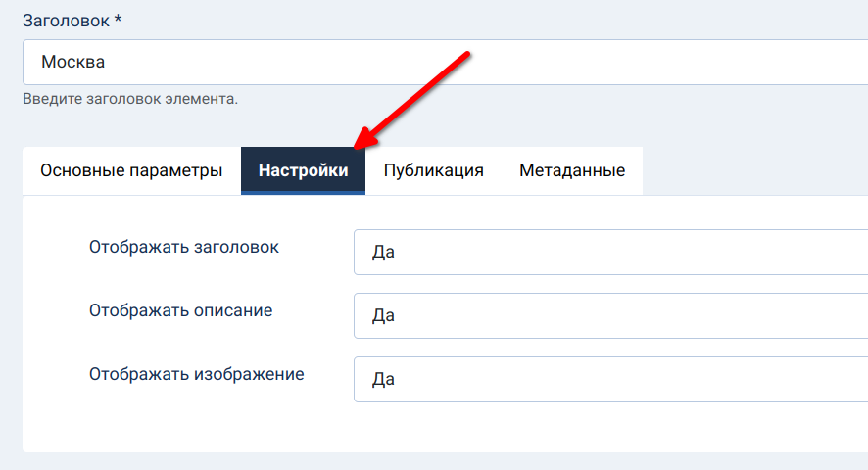Open the Публикация tab
The height and width of the screenshot is (470, 868).
tap(433, 170)
